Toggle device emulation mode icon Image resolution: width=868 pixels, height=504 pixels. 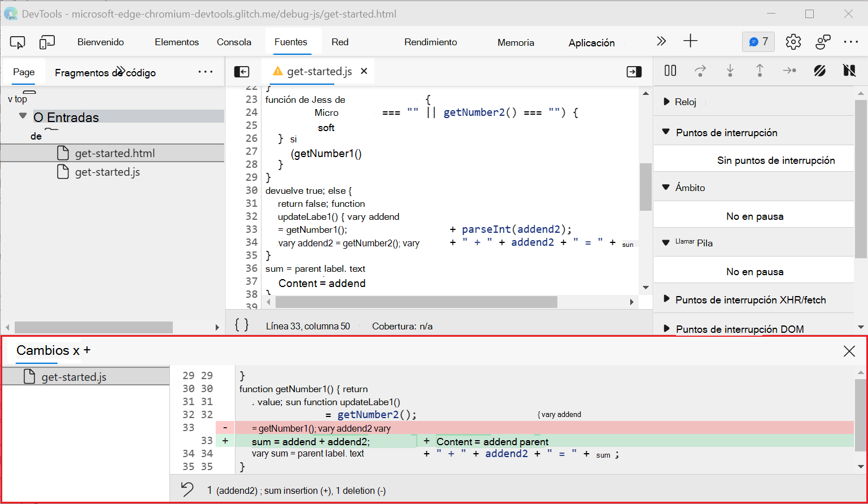(47, 42)
